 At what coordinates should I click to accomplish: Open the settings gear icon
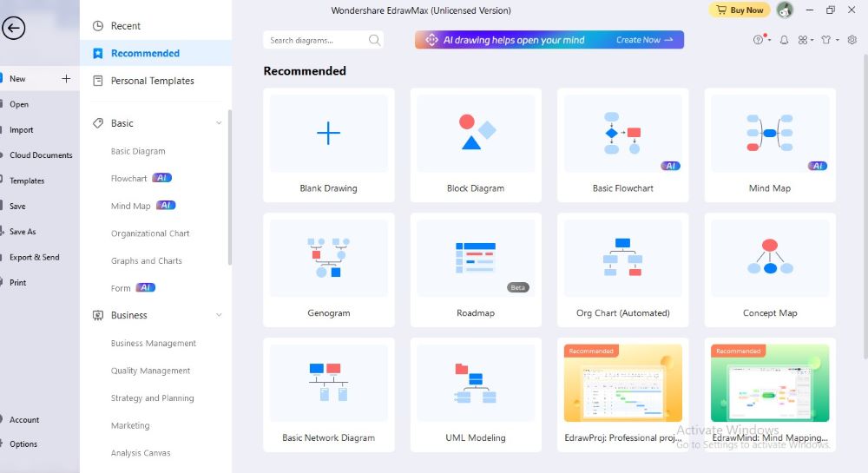(852, 40)
